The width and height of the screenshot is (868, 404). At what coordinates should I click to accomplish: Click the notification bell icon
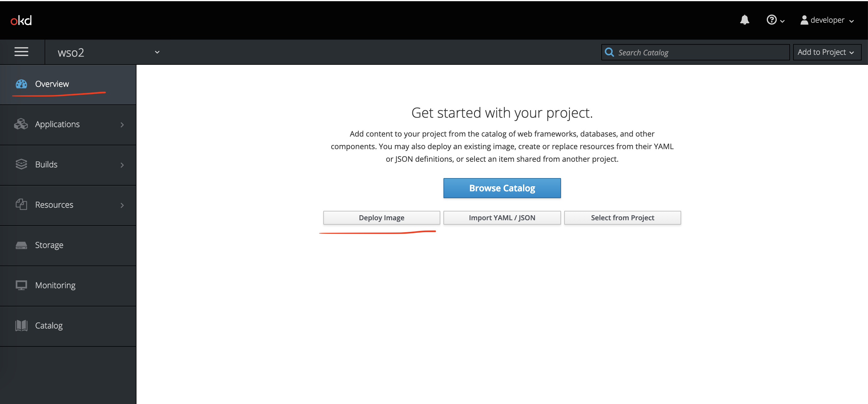744,20
